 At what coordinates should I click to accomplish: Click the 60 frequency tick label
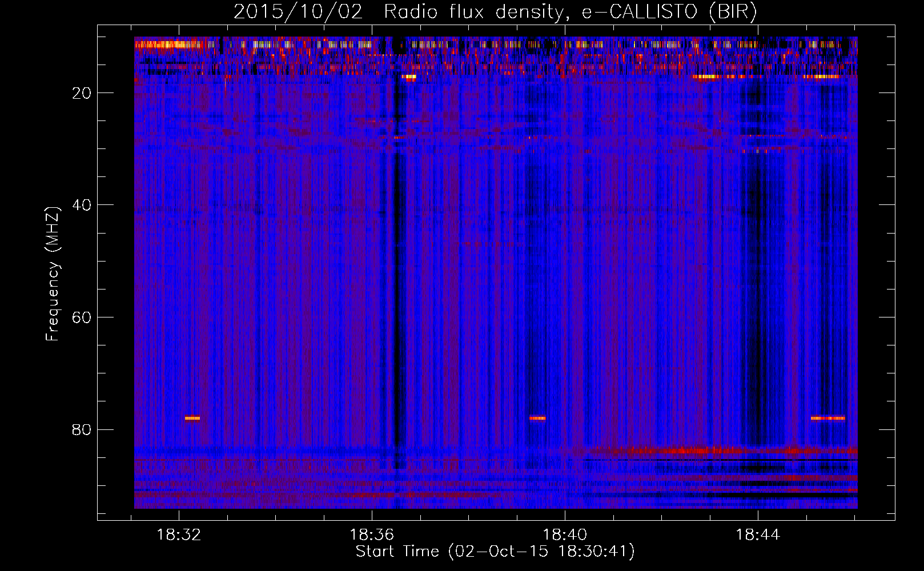click(82, 317)
